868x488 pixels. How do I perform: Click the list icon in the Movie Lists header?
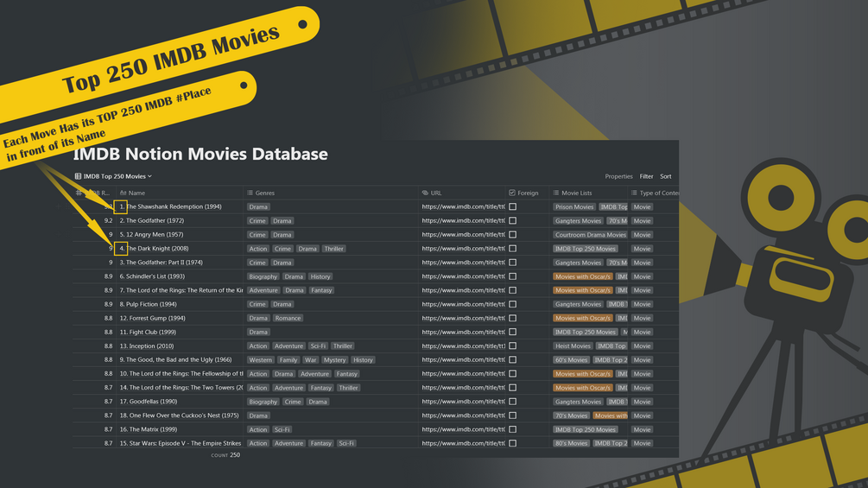click(556, 193)
